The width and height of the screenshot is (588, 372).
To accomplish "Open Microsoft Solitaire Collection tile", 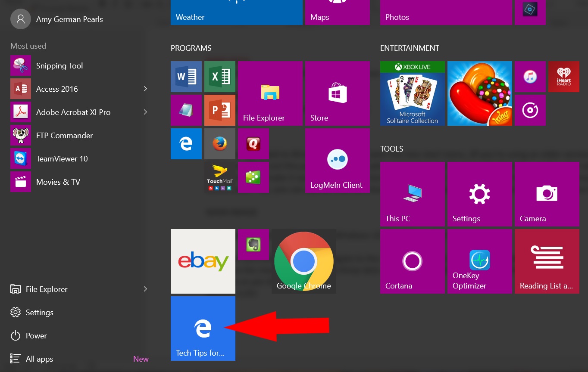I will (x=413, y=93).
